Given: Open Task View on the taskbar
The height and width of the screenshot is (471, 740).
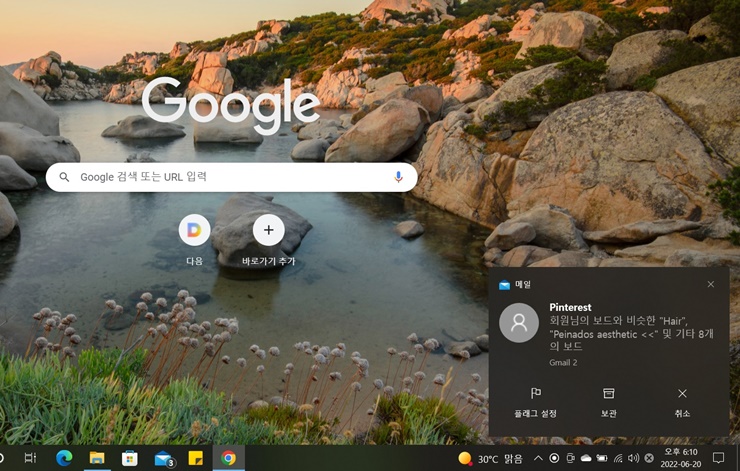Looking at the screenshot, I should click(30, 458).
